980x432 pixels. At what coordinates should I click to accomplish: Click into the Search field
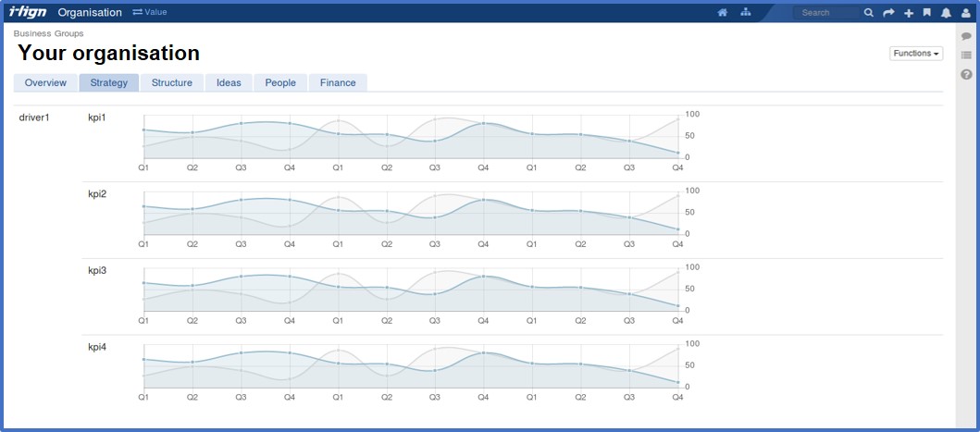pos(826,13)
